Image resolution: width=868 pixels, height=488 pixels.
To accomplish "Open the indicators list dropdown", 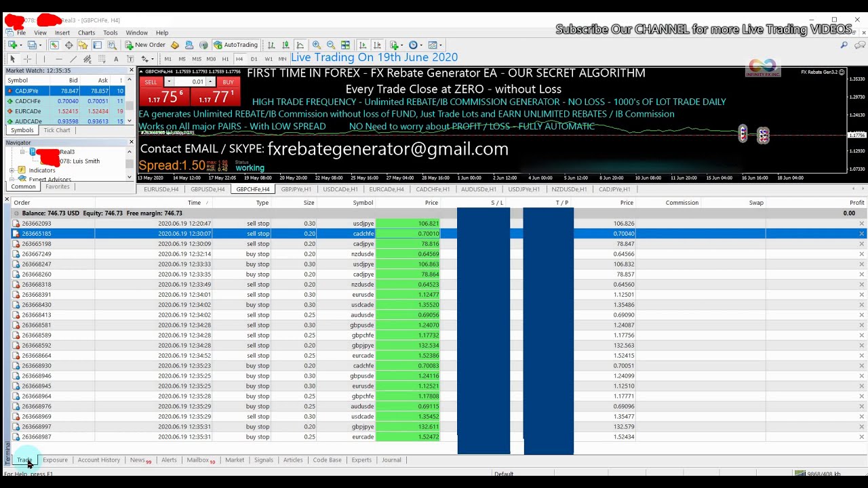I will [x=402, y=45].
